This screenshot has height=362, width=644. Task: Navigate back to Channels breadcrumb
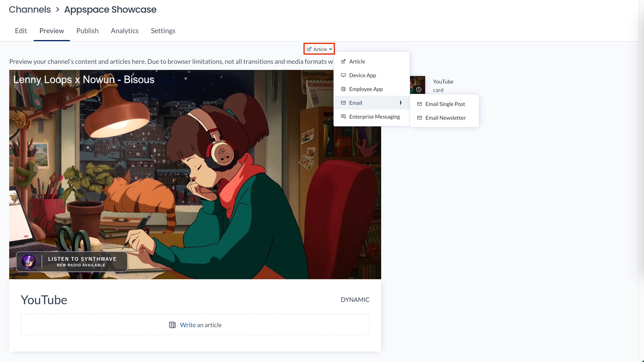(30, 10)
